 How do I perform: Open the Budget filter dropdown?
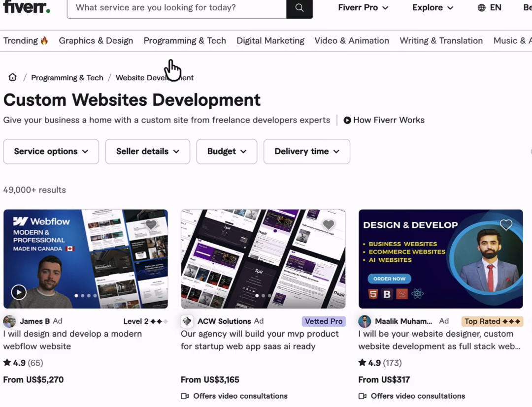[227, 152]
